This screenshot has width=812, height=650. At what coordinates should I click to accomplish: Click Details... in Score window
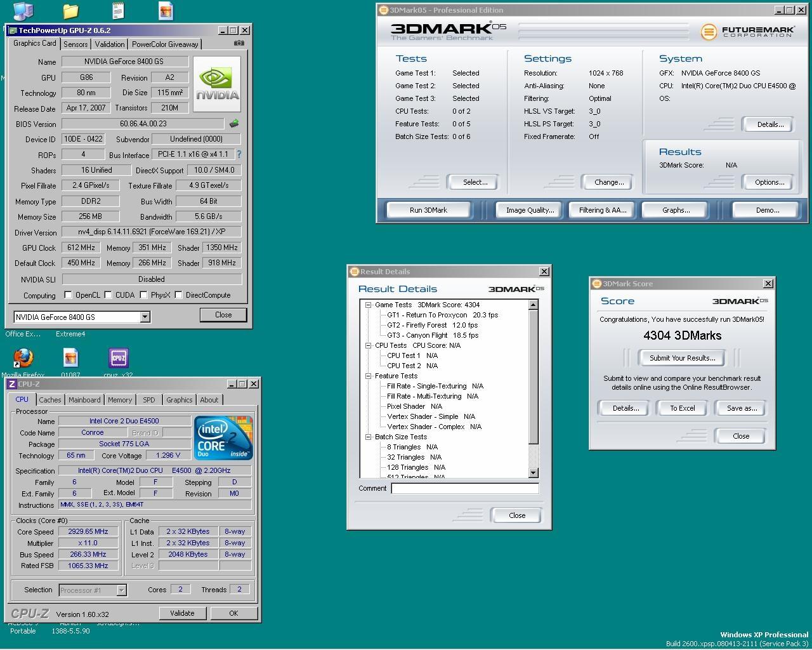625,408
